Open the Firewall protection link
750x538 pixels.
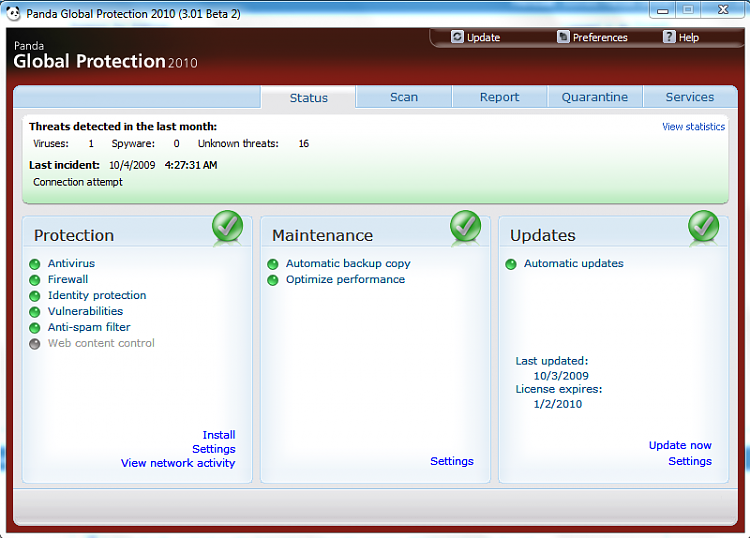pyautogui.click(x=67, y=279)
